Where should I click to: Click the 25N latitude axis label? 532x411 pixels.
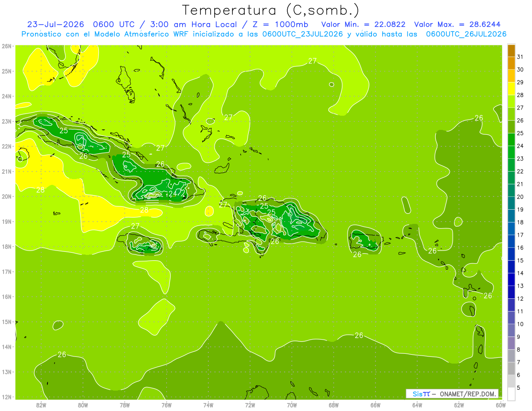[x=6, y=71]
